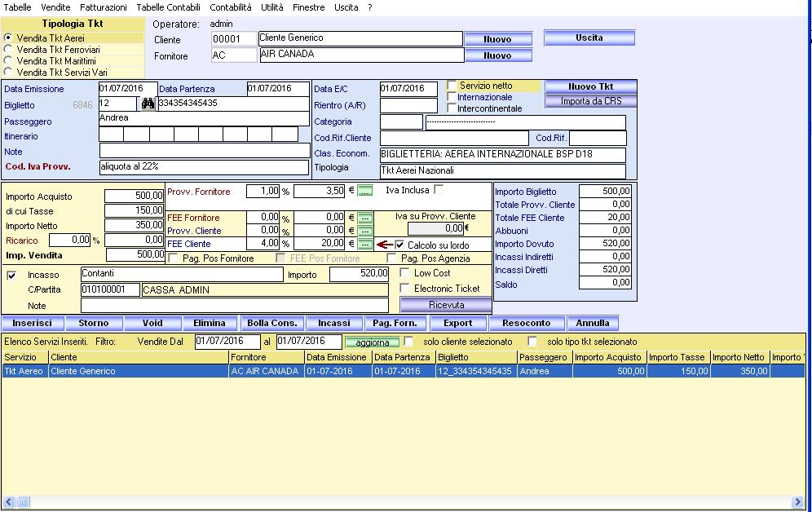Check the Electronic Ticket option
812x512 pixels.
click(x=405, y=289)
